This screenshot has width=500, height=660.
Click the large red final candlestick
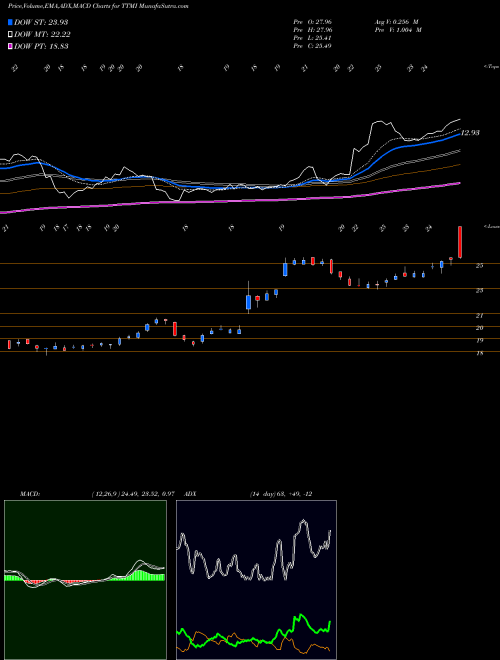pyautogui.click(x=460, y=242)
